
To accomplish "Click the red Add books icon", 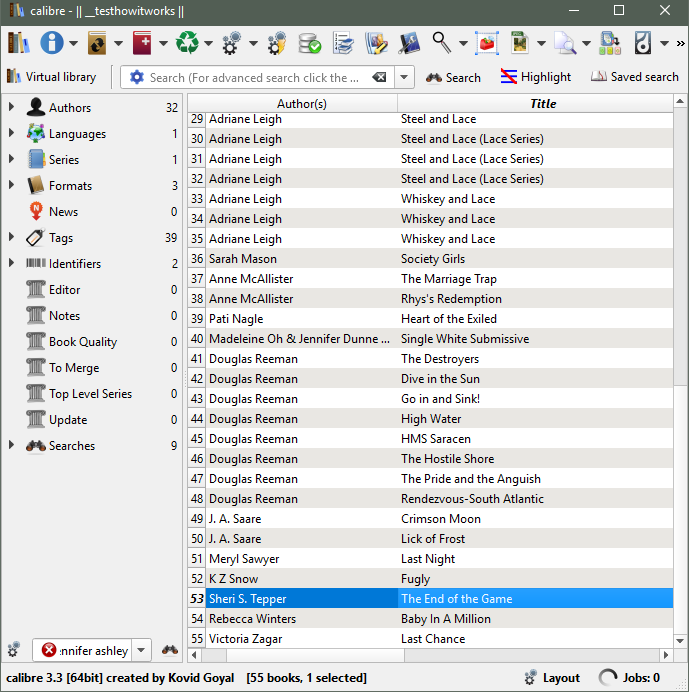I will [142, 43].
